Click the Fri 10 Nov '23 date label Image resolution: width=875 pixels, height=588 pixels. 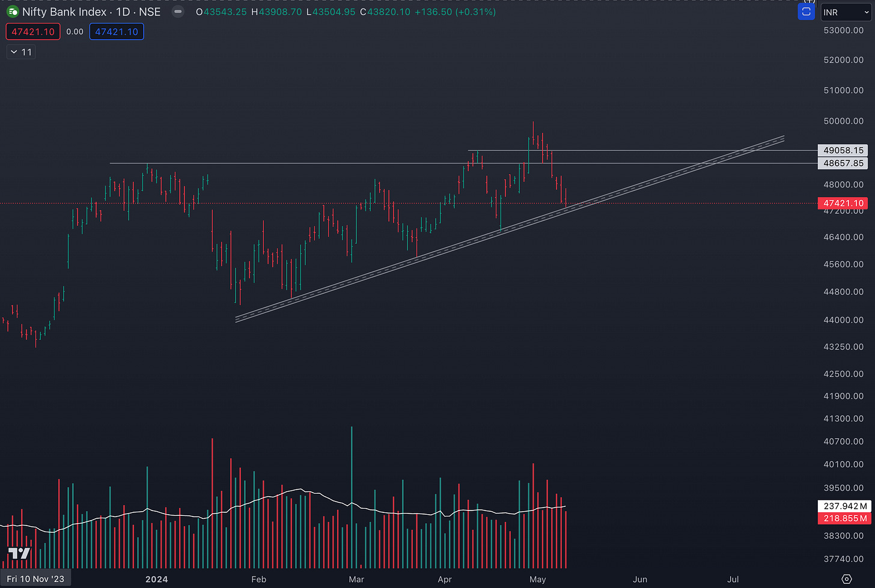[x=35, y=579]
